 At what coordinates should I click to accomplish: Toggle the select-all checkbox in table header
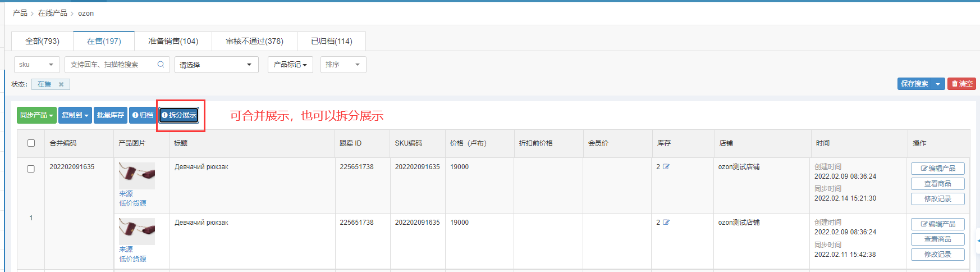click(31, 143)
